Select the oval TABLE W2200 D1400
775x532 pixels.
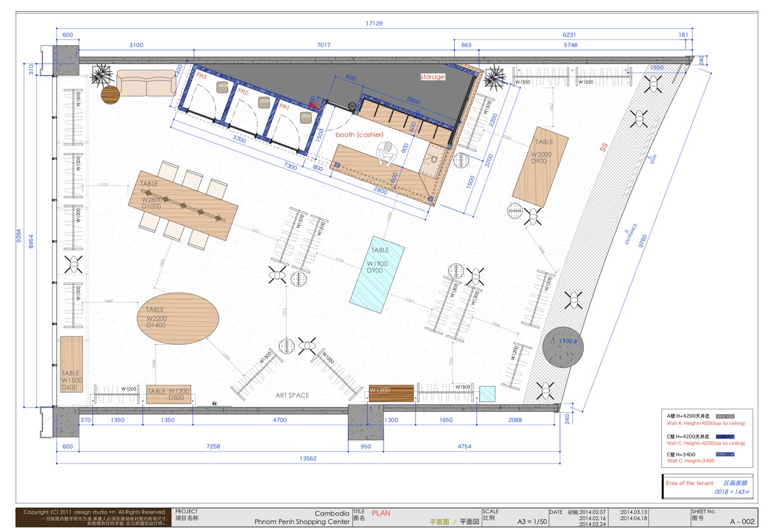pyautogui.click(x=179, y=319)
